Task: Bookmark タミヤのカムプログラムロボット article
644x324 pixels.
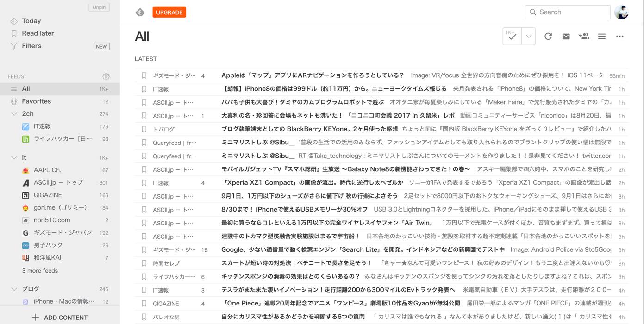Action: pos(144,102)
